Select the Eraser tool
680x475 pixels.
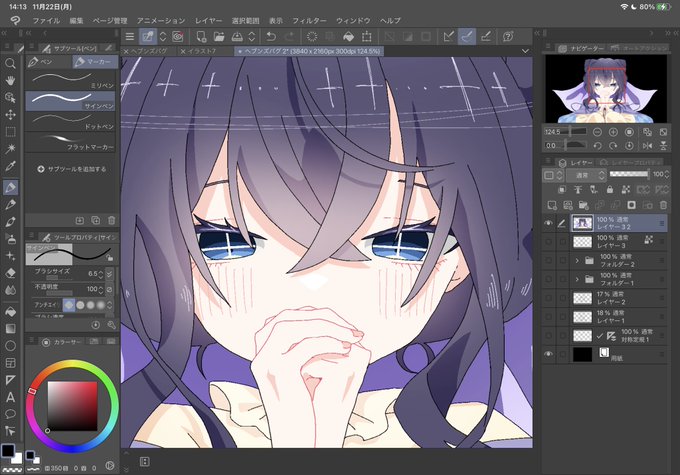10,273
